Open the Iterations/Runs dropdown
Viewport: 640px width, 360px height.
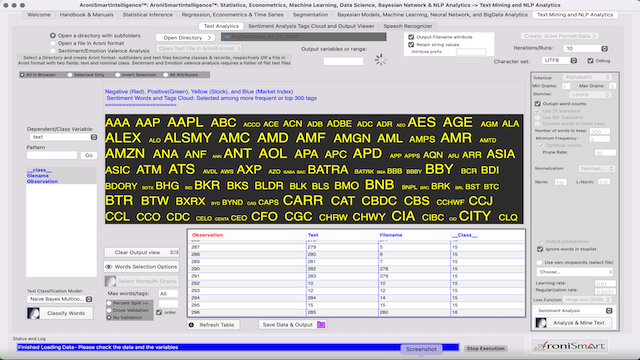[586, 48]
